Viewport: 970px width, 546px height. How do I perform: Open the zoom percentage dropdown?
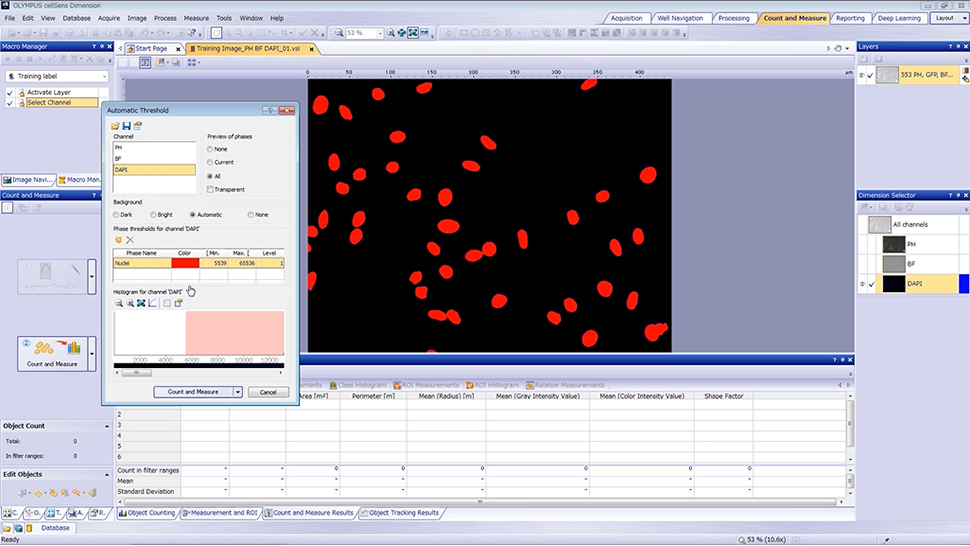[x=379, y=33]
